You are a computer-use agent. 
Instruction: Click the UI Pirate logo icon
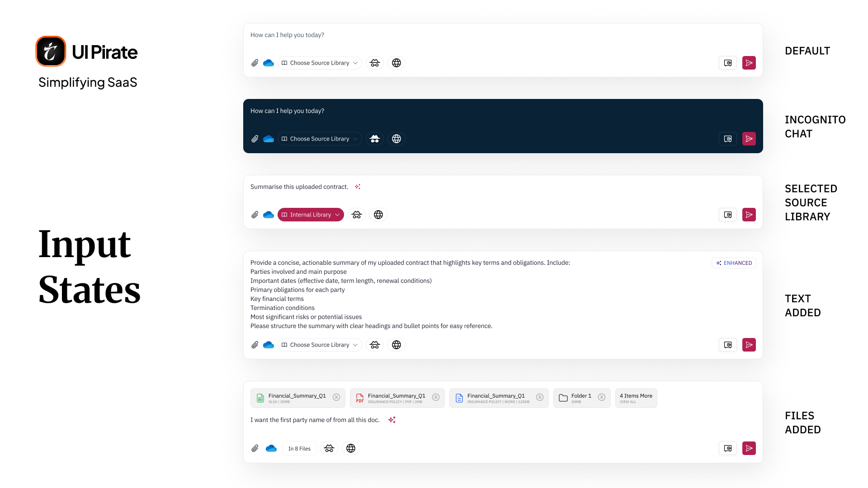51,51
